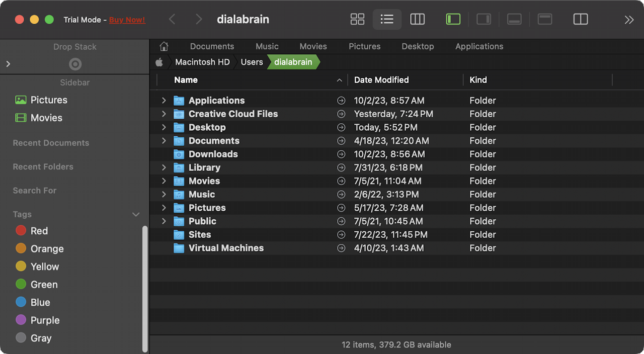Image resolution: width=644 pixels, height=354 pixels.
Task: Click the home icon in favorites bar
Action: (x=164, y=46)
